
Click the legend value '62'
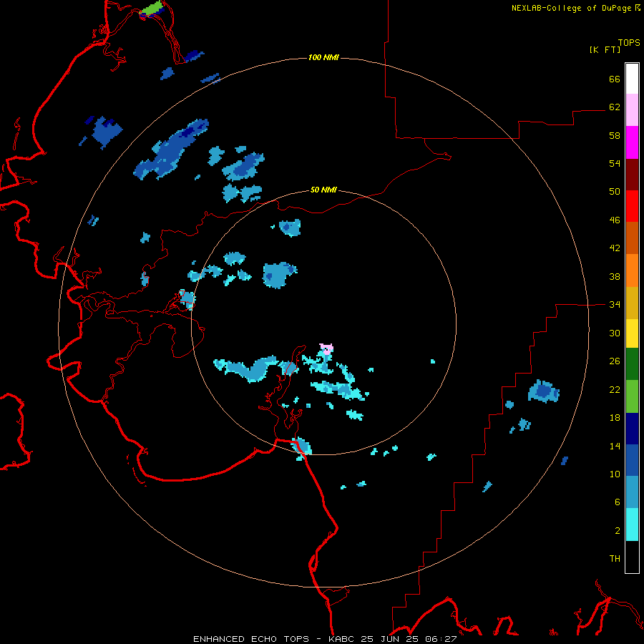(x=615, y=107)
